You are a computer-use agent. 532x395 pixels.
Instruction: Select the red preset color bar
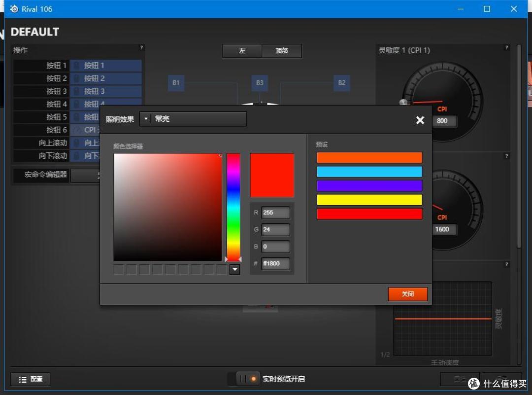369,214
